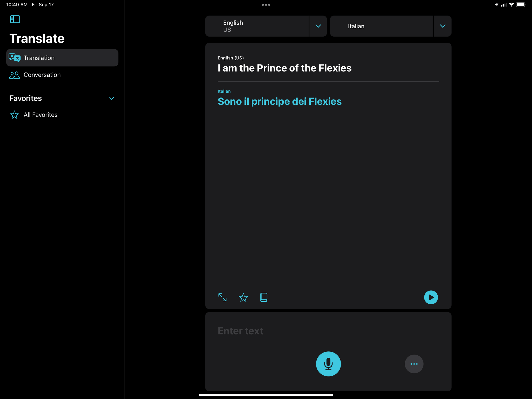Click the expand/fullscreen translation icon

[222, 297]
